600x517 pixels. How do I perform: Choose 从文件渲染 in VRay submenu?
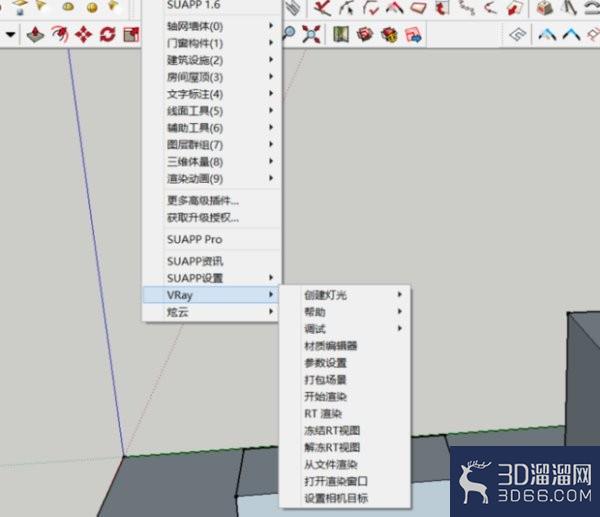(345, 464)
